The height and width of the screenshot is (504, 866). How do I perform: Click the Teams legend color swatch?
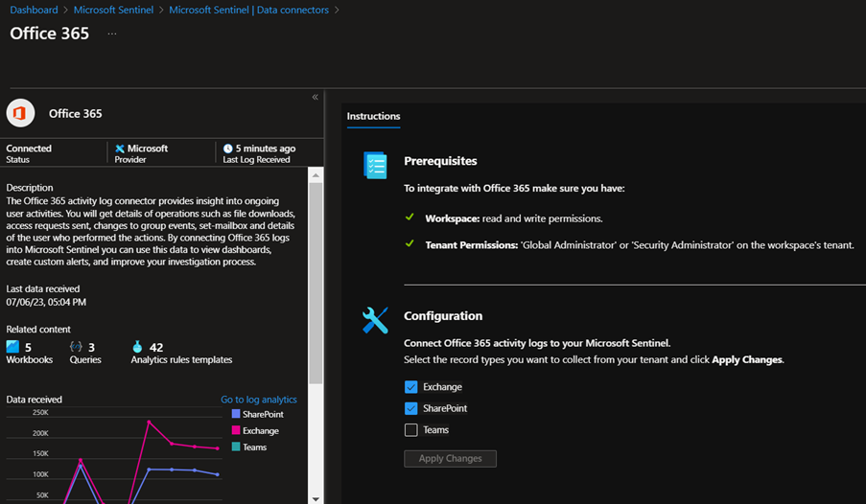(236, 447)
